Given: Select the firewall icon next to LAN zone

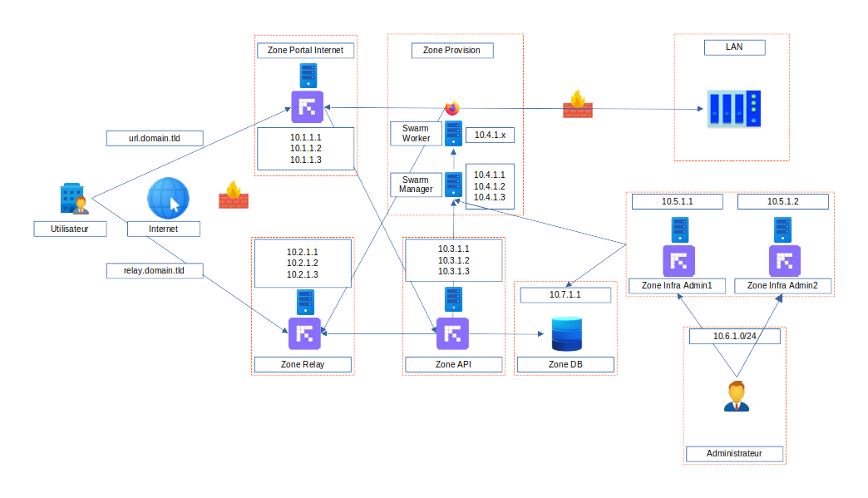Looking at the screenshot, I should 577,104.
